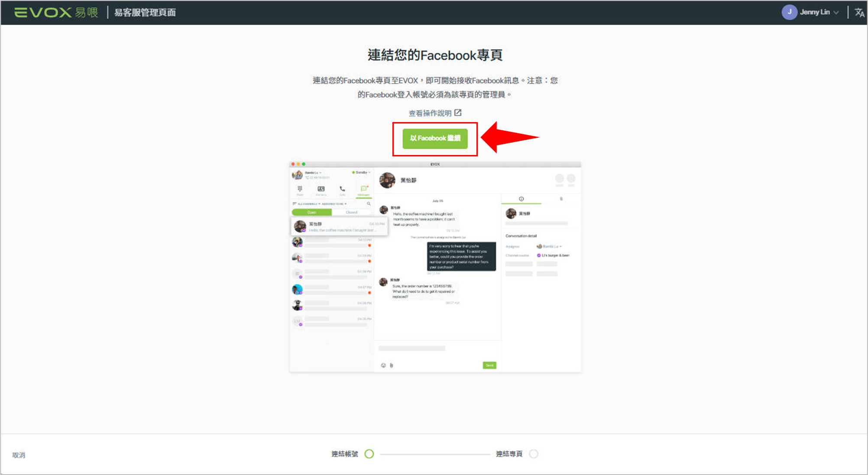Click the phone calls icon in preview
Image resolution: width=868 pixels, height=475 pixels.
[x=342, y=189]
